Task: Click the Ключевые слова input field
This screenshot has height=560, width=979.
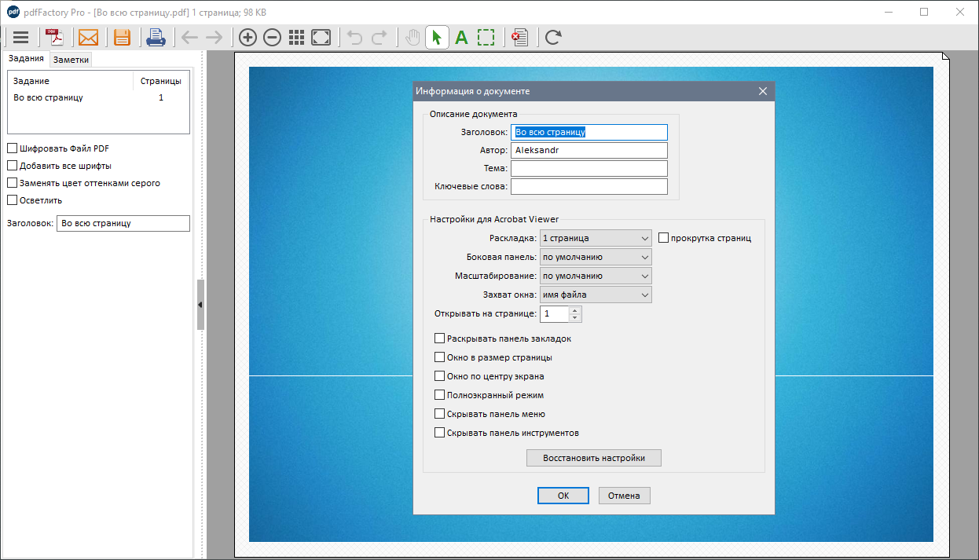Action: 589,186
